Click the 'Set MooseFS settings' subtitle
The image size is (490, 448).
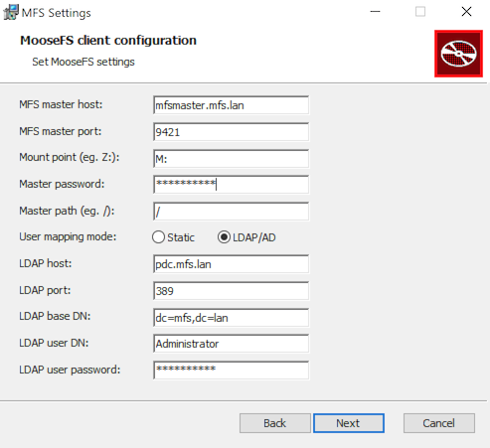[x=83, y=62]
